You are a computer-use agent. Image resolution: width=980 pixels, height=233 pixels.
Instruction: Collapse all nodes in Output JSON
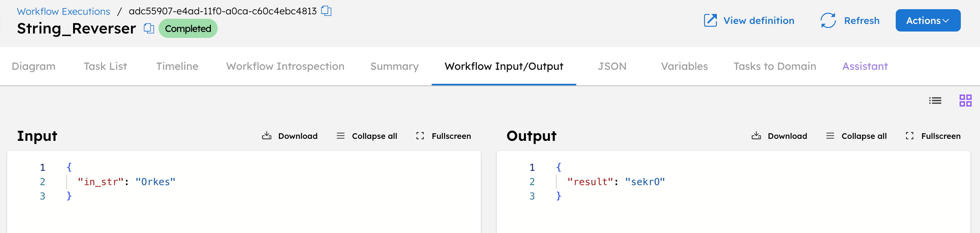856,136
